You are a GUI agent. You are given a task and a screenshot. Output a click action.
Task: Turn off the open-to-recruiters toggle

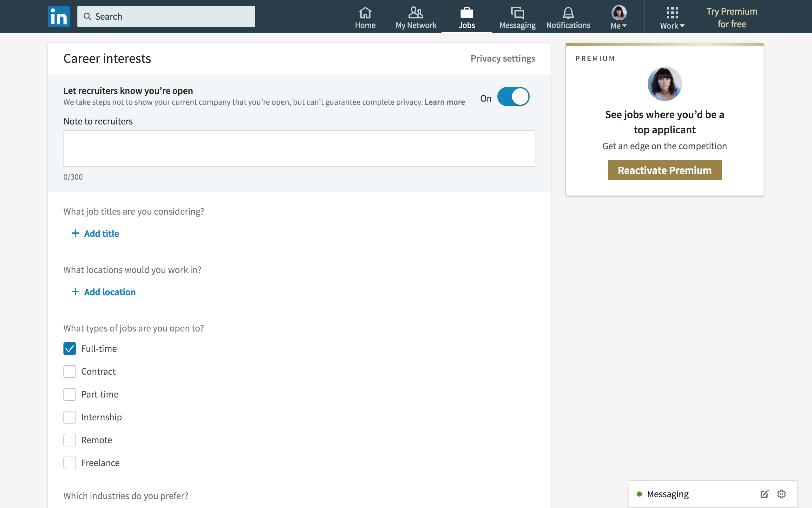click(x=513, y=97)
